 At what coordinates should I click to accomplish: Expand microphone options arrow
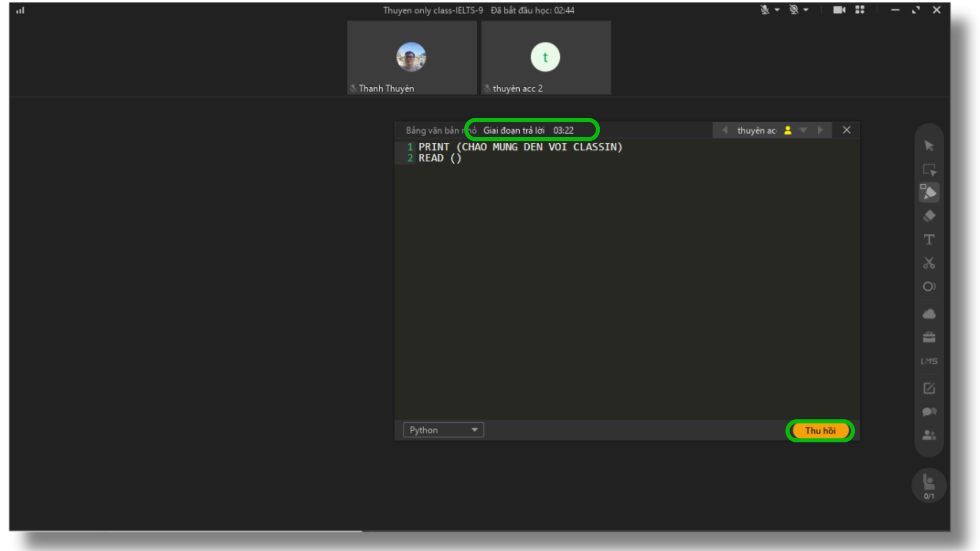coord(777,10)
